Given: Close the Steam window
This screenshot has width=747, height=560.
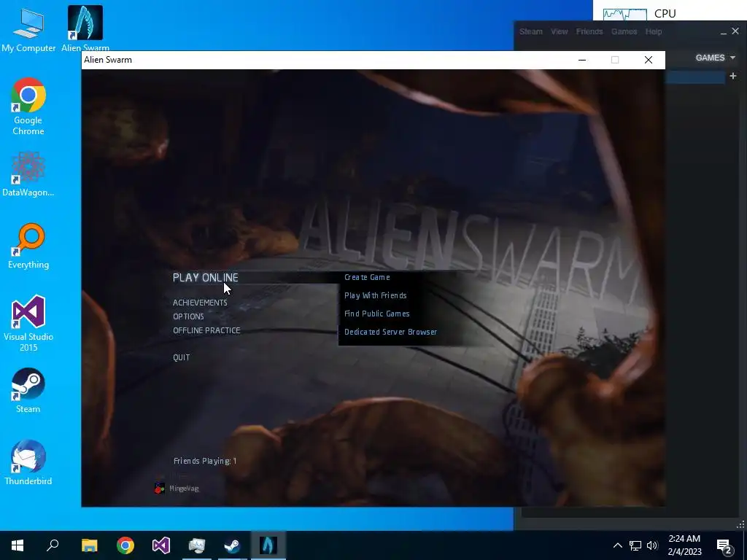Looking at the screenshot, I should [735, 31].
